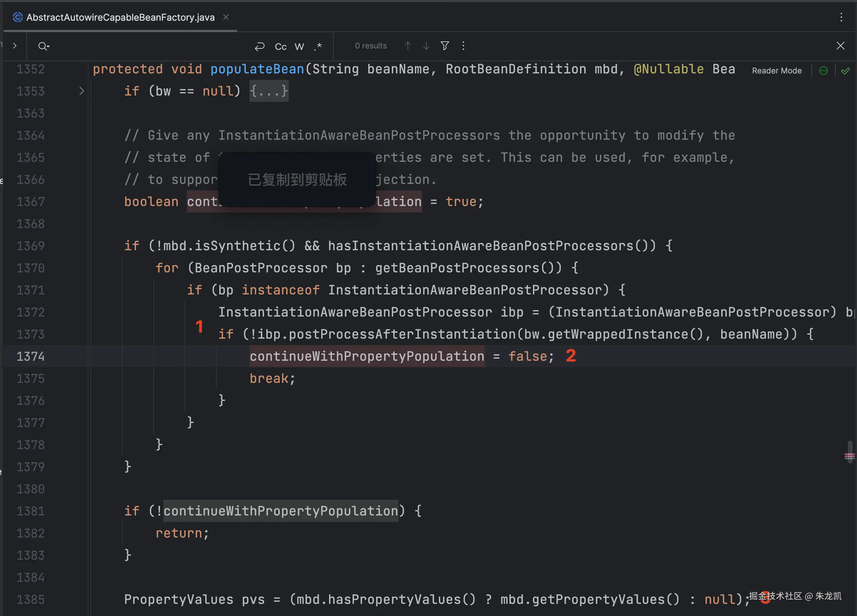Click the green checkmark inspections icon
The image size is (857, 616).
point(846,71)
